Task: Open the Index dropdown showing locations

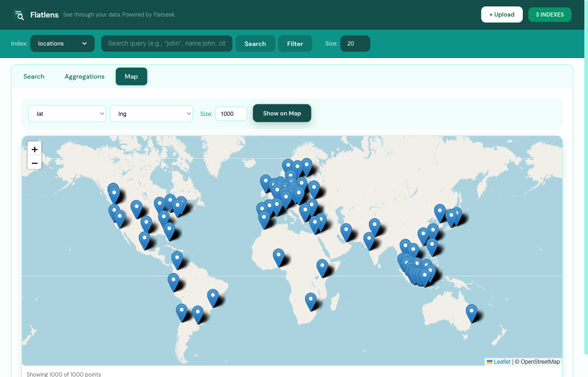Action: [62, 43]
